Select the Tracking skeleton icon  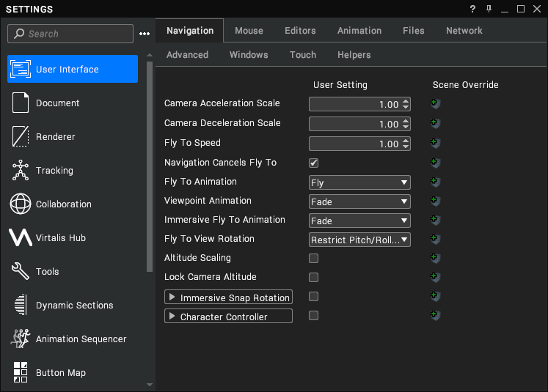point(21,170)
